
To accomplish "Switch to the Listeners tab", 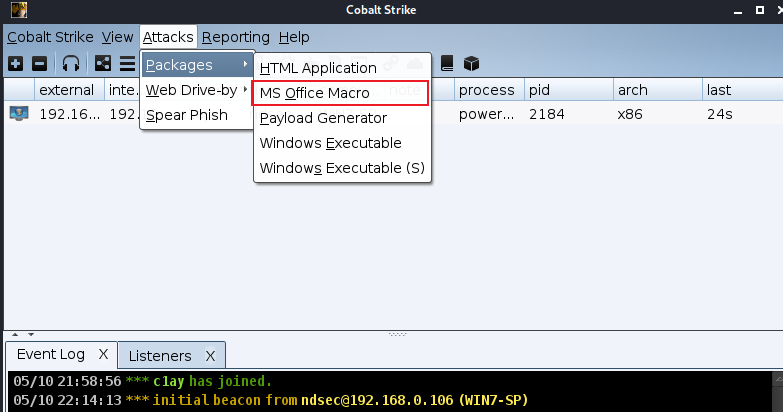I will 160,356.
